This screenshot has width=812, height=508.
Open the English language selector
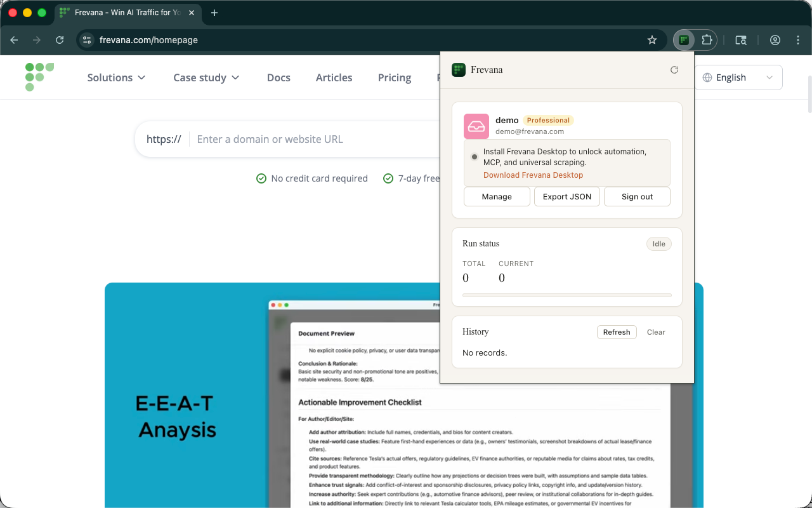point(738,77)
